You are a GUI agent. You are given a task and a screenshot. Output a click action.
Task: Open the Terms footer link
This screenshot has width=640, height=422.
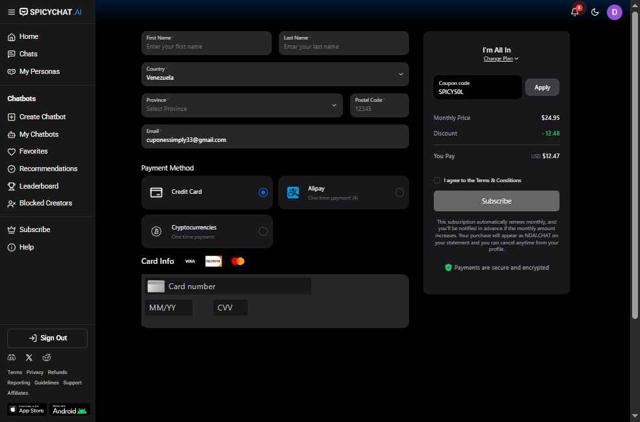click(15, 372)
